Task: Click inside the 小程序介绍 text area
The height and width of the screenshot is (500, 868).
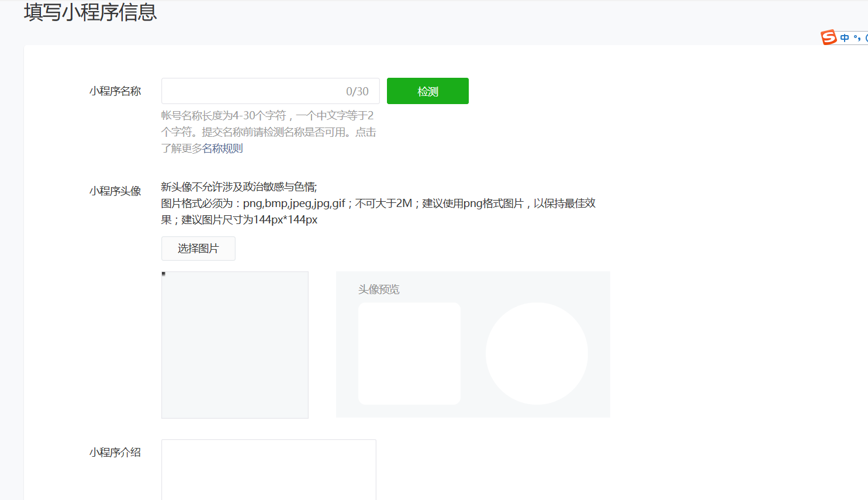Action: tap(268, 469)
